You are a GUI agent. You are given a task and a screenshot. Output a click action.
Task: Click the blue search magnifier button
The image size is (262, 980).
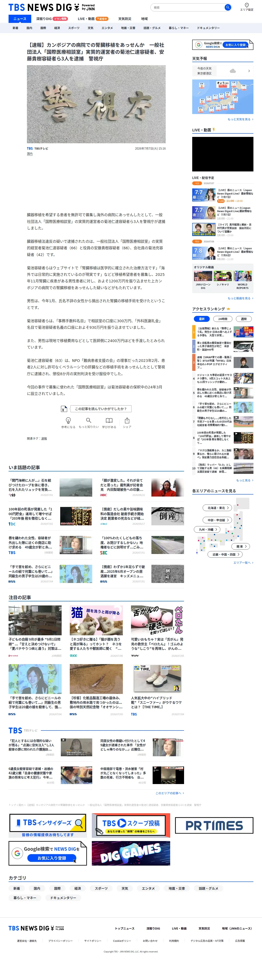click(x=228, y=7)
